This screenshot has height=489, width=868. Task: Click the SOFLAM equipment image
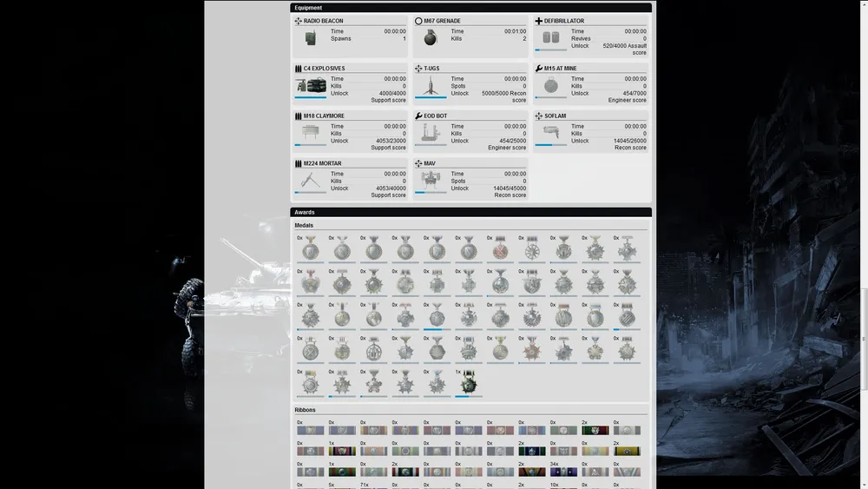tap(549, 132)
